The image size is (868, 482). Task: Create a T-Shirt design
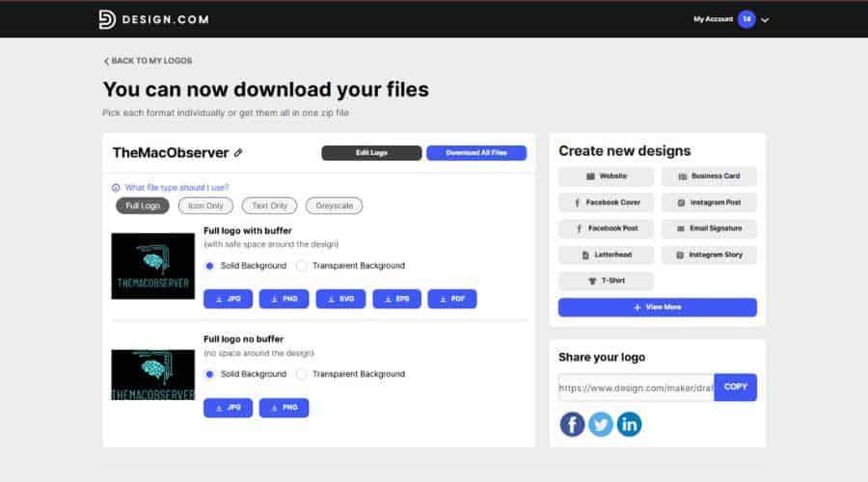[x=607, y=281]
